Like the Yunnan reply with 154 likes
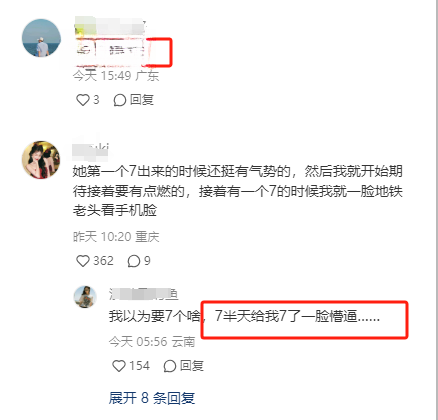The height and width of the screenshot is (420, 438). pos(119,366)
